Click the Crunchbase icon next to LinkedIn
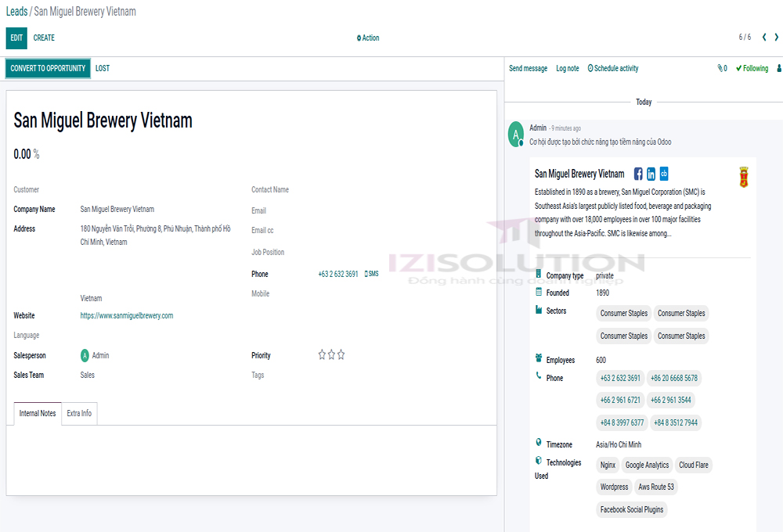This screenshot has height=532, width=783. pos(663,174)
